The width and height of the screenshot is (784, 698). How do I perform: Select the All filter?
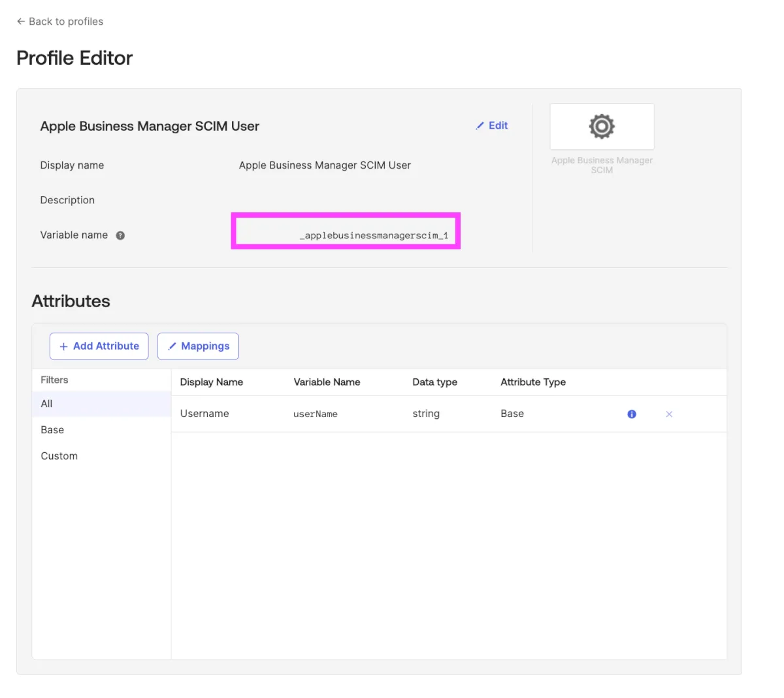[46, 404]
